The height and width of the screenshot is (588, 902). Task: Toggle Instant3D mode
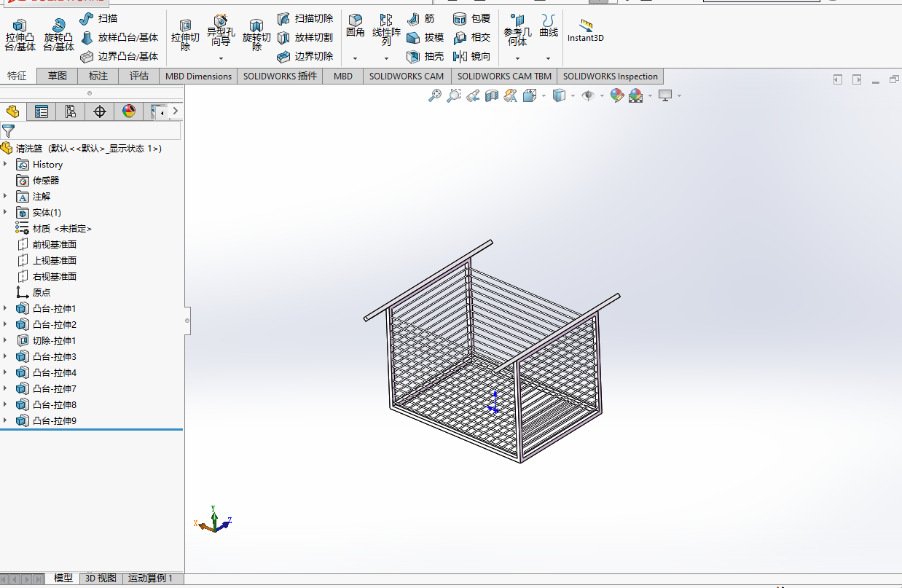point(586,30)
